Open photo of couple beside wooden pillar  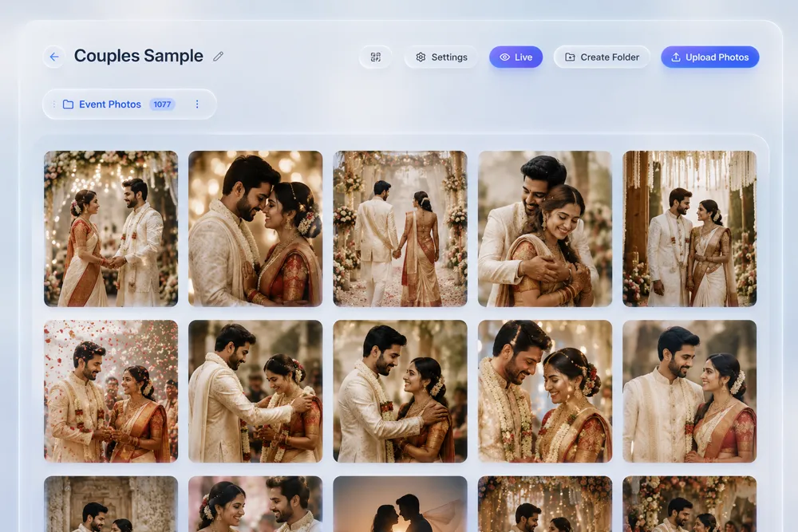[689, 229]
